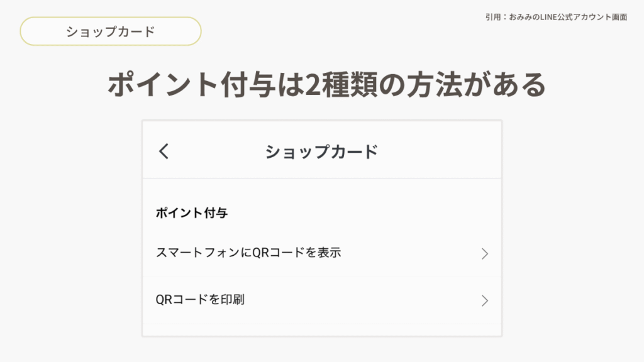Choose the QRコードを印刷 menu entry
Image resolution: width=644 pixels, height=362 pixels.
[x=200, y=300]
